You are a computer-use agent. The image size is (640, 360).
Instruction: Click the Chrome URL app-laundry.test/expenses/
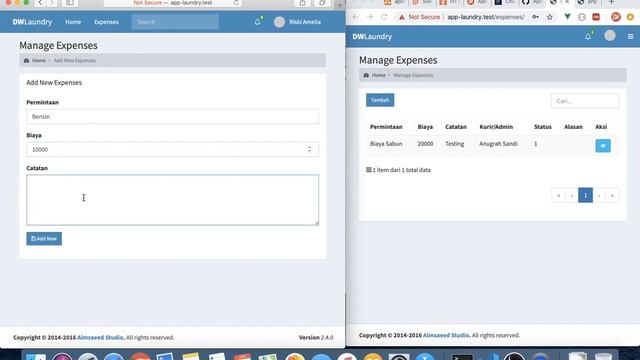(x=486, y=17)
